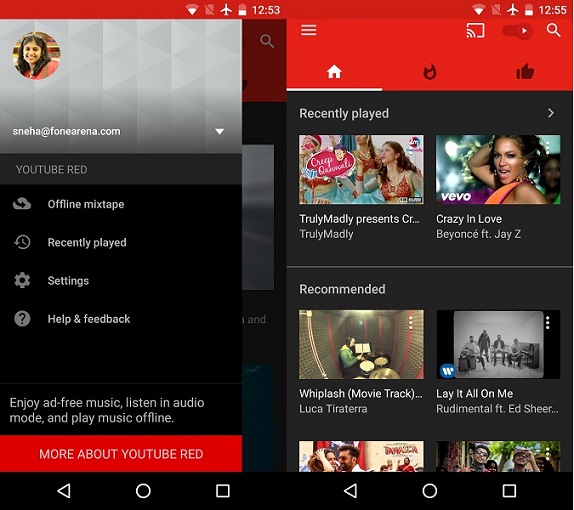The image size is (574, 510).
Task: Open the Tamasha video thumbnail at bottom
Action: pos(361,456)
